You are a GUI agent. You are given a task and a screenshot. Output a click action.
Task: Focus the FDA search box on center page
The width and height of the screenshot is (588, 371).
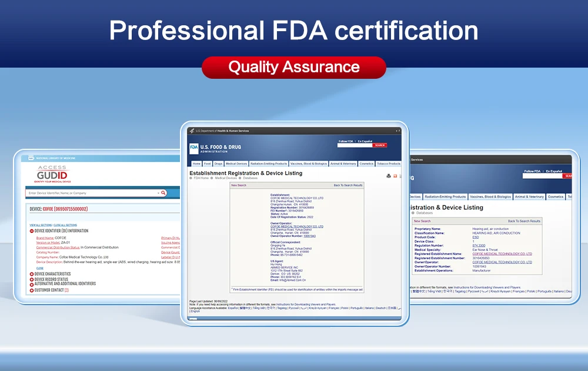(355, 145)
